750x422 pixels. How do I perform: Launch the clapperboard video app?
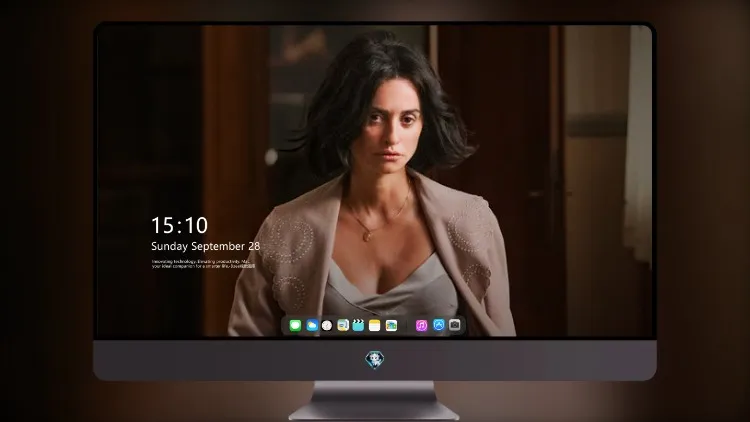tap(358, 325)
